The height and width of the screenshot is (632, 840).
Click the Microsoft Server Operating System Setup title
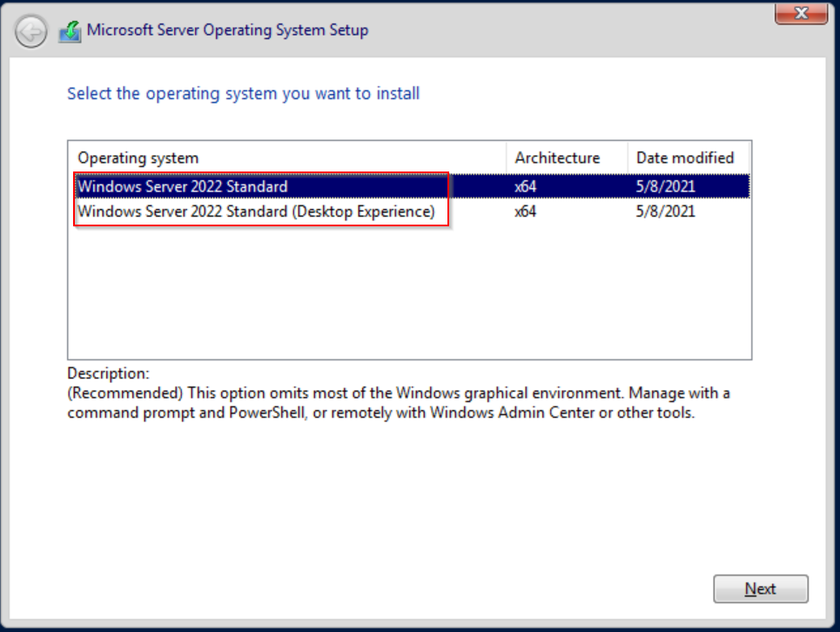point(227,30)
